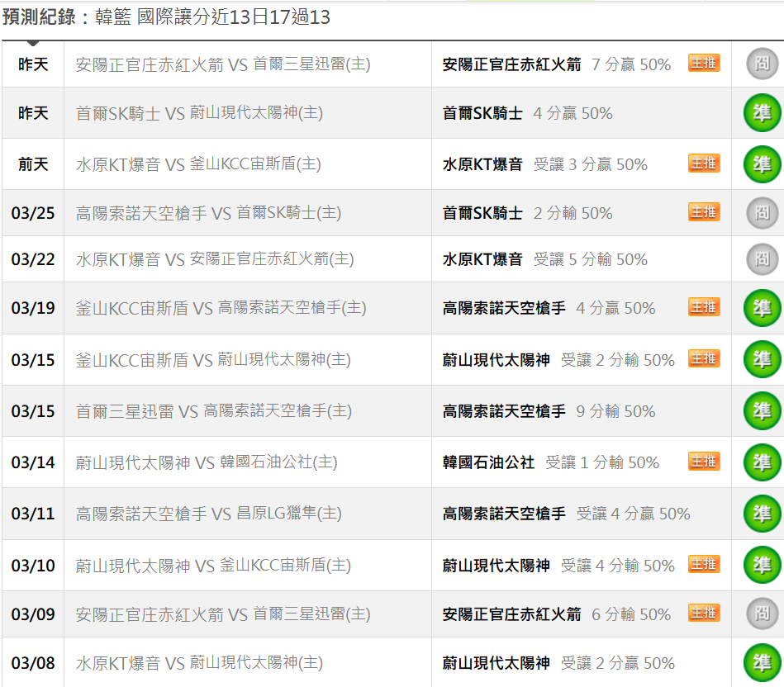Image resolution: width=784 pixels, height=687 pixels.
Task: Click the grey 囧 icon in the 03/25 row
Action: click(762, 213)
